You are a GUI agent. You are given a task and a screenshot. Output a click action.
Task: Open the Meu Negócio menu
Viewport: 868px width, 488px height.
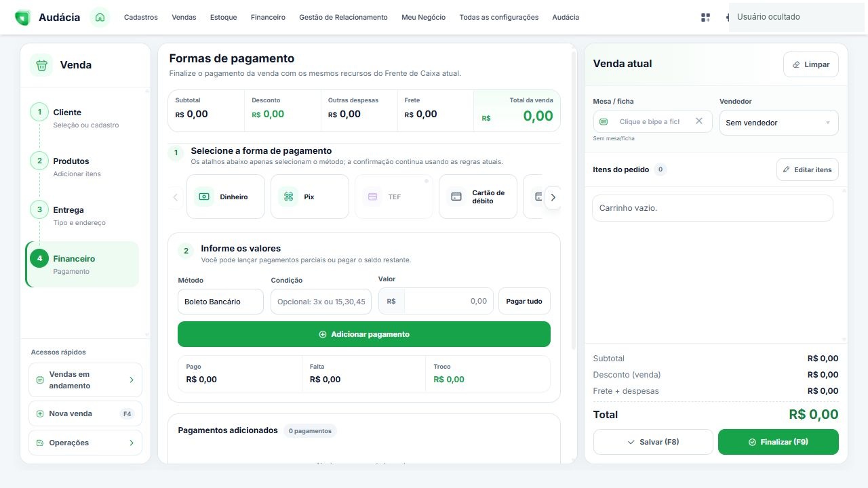[x=423, y=18]
